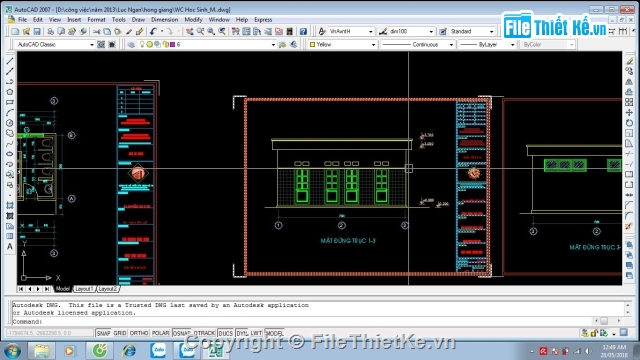Select the Erase tool in Modify toolbar
Image resolution: width=640 pixels, height=360 pixels.
point(629,61)
